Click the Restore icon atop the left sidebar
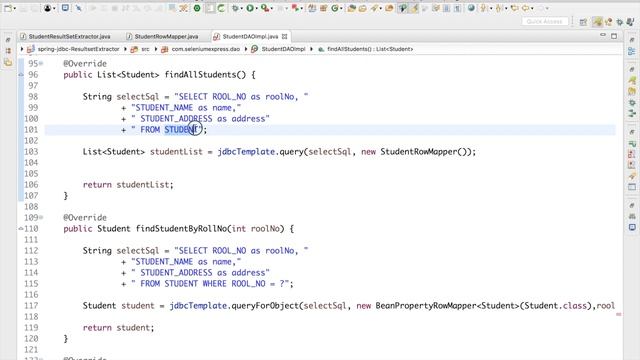 [x=8, y=40]
